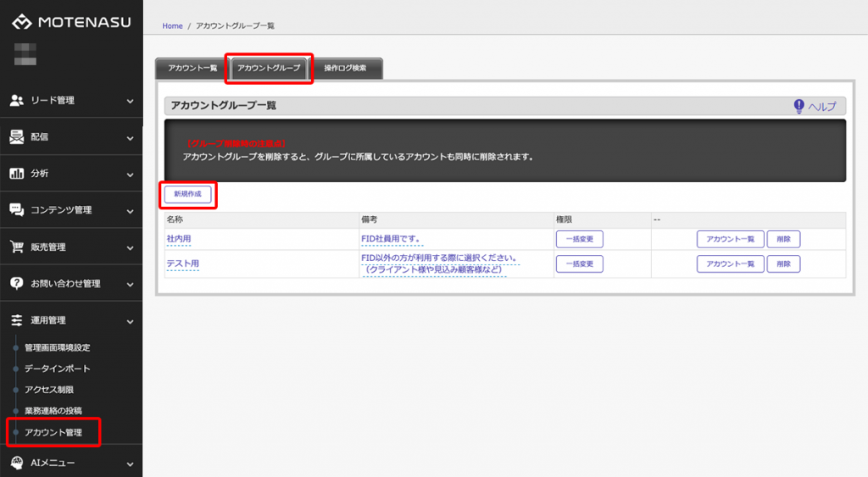The image size is (868, 477).
Task: Click the コンテンツ管理 chat icon
Action: coord(16,210)
